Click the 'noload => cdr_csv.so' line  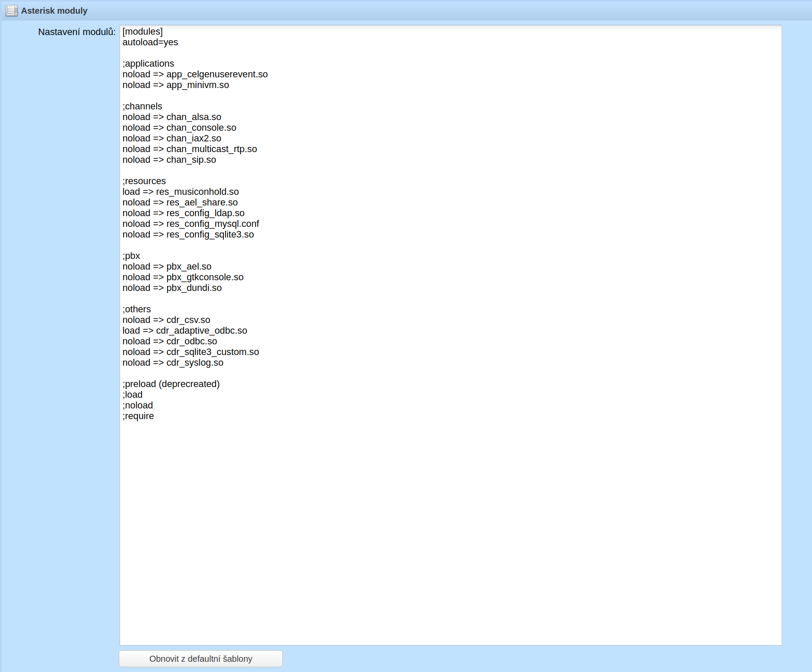click(166, 320)
